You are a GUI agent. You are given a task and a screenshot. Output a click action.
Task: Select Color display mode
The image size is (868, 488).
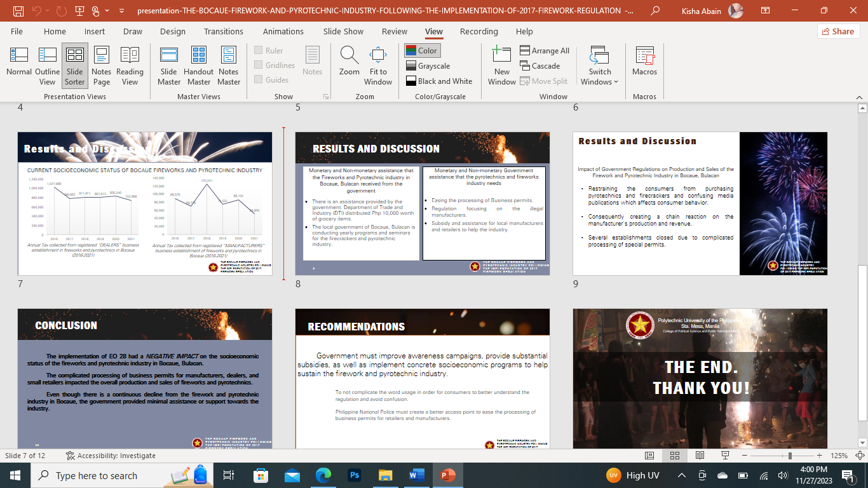pos(422,51)
